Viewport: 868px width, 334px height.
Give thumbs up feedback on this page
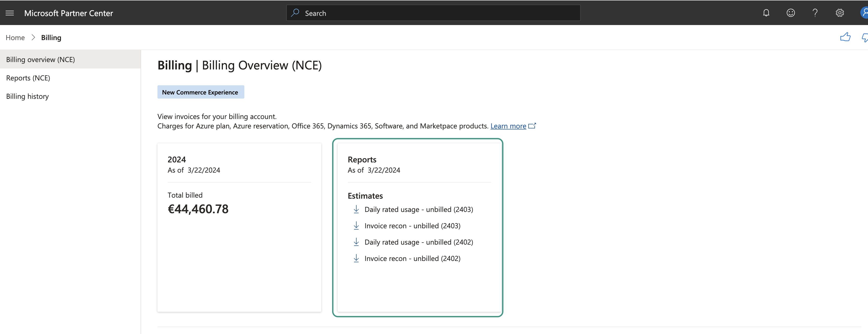846,37
